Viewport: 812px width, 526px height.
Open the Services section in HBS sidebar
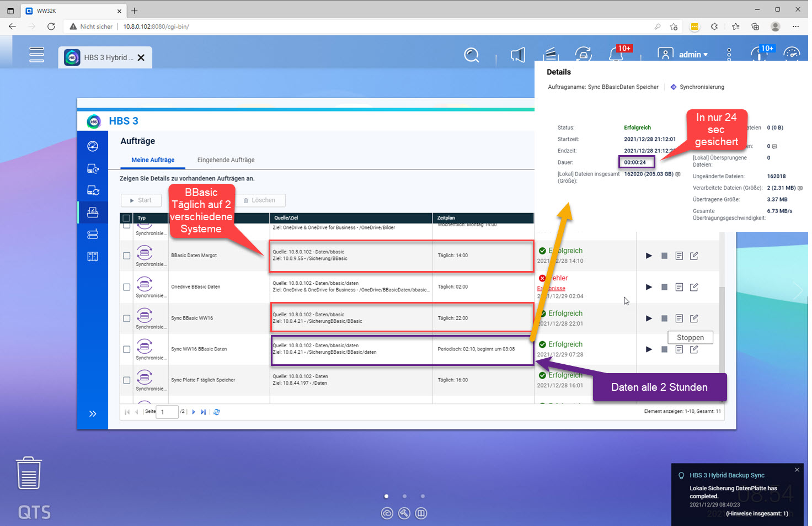tap(93, 256)
